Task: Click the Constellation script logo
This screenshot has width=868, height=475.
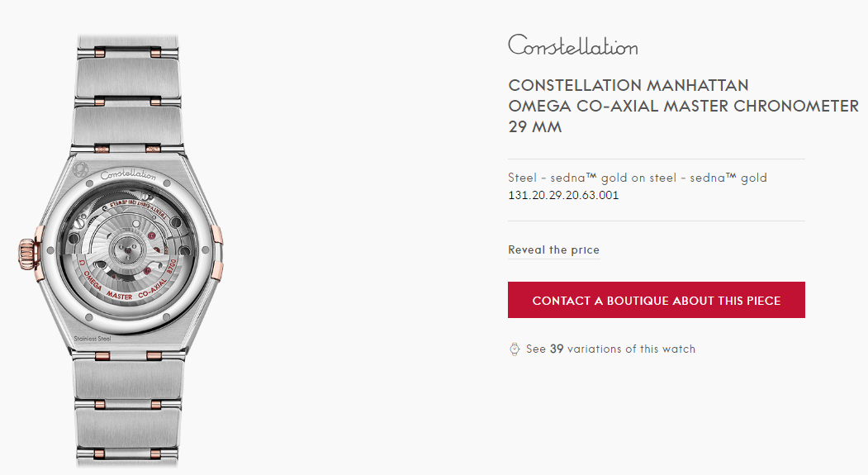Action: 572,45
